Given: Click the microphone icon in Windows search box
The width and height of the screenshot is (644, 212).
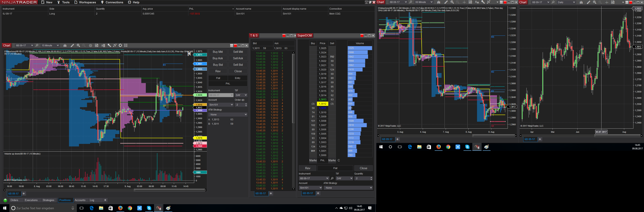Looking at the screenshot, I should (x=73, y=208).
